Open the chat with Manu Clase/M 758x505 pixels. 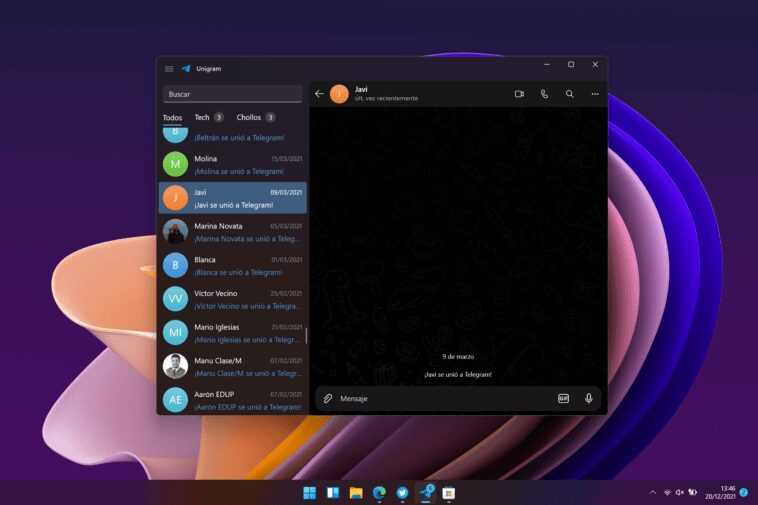(x=233, y=366)
